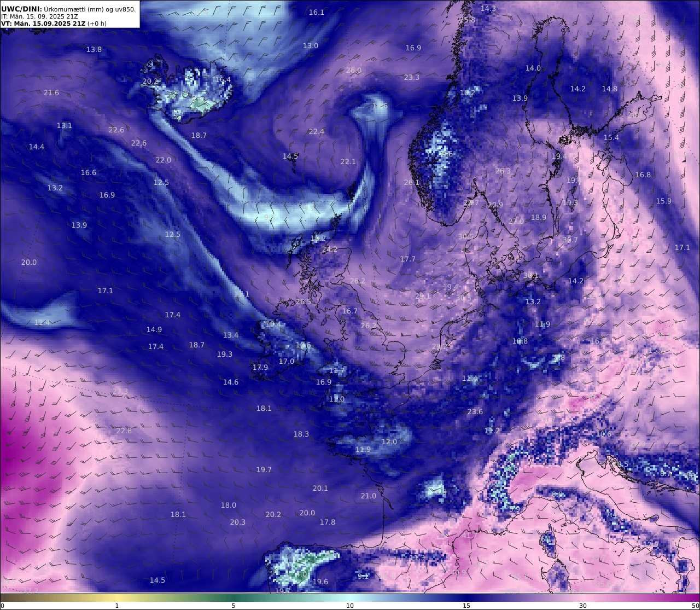Click the 'UWC/DINI' title text
Image resolution: width=700 pixels, height=610 pixels.
[x=21, y=9]
